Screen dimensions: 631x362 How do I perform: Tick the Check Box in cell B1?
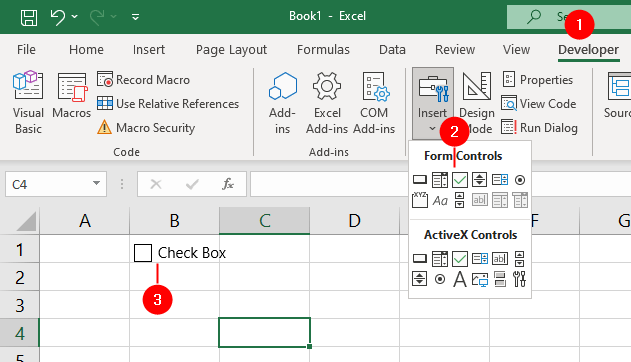pos(143,253)
